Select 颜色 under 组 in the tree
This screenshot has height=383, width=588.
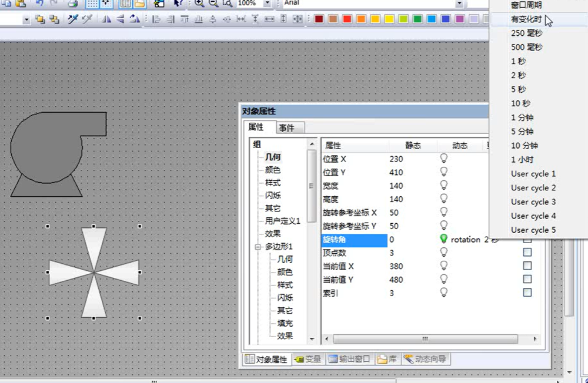(x=272, y=170)
